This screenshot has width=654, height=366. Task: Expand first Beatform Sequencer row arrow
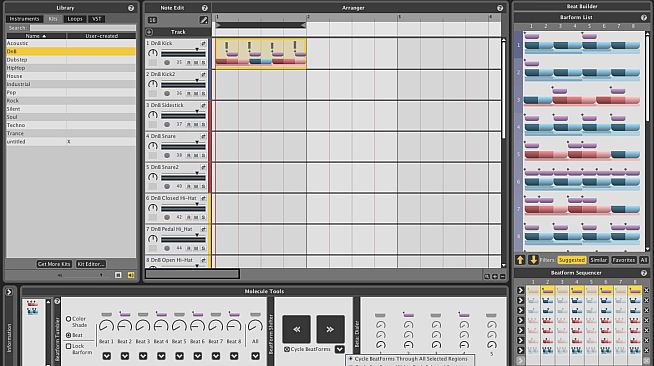[520, 290]
